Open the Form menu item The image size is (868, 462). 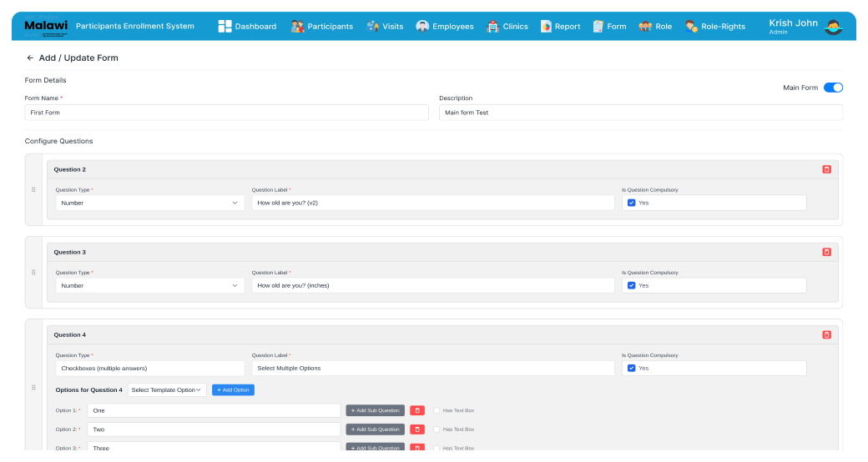pos(609,26)
